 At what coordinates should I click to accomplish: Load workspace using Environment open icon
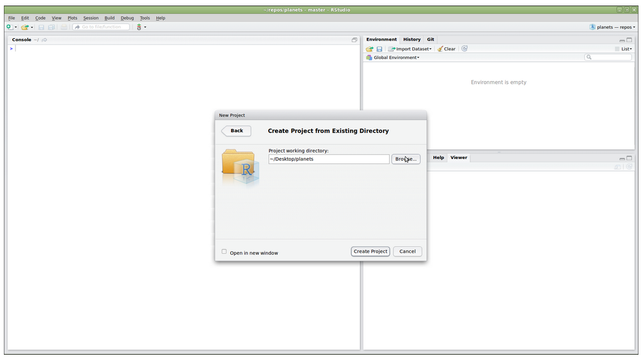tap(370, 49)
